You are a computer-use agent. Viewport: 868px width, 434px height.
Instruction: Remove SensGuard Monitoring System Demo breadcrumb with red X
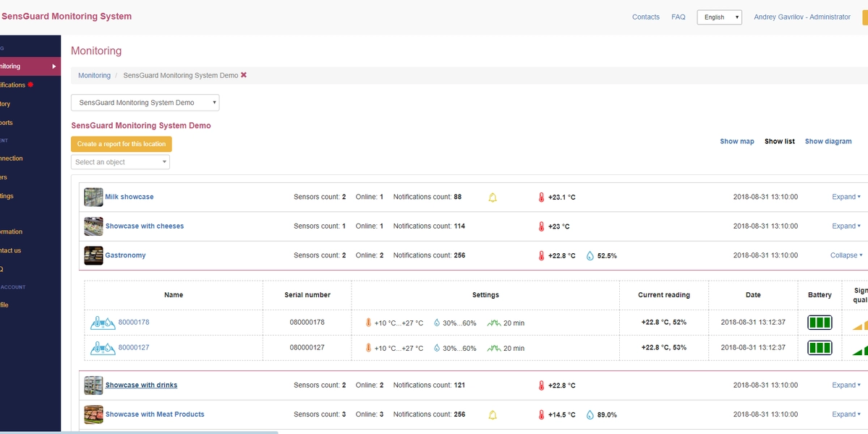[244, 75]
